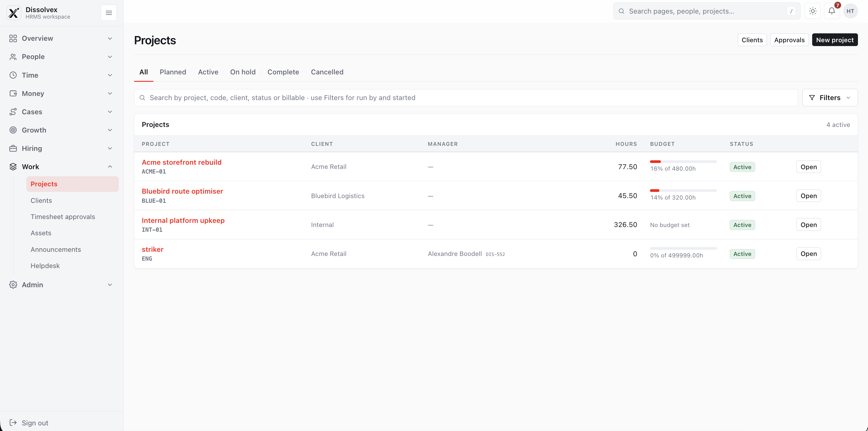Image resolution: width=868 pixels, height=431 pixels.
Task: Click the Admin gear icon
Action: [x=13, y=285]
